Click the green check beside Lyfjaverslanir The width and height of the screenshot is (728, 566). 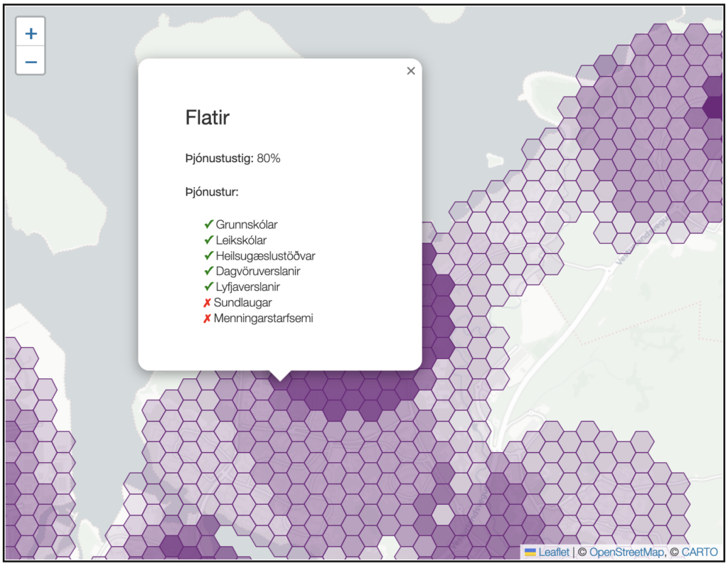coord(208,287)
